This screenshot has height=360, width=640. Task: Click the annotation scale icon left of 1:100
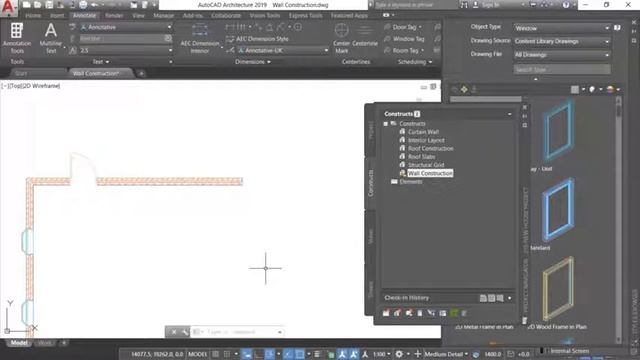365,354
